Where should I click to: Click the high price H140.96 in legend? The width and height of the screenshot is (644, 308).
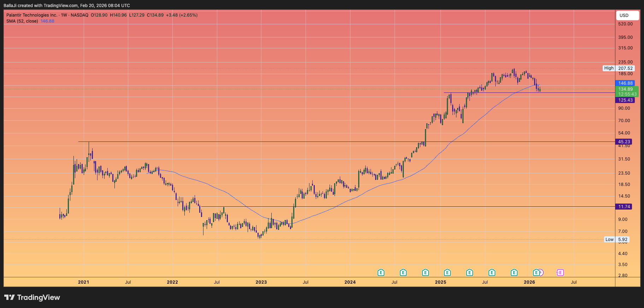click(118, 15)
